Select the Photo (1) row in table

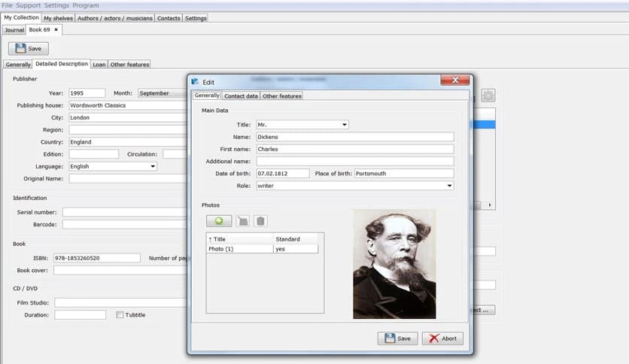click(x=240, y=249)
